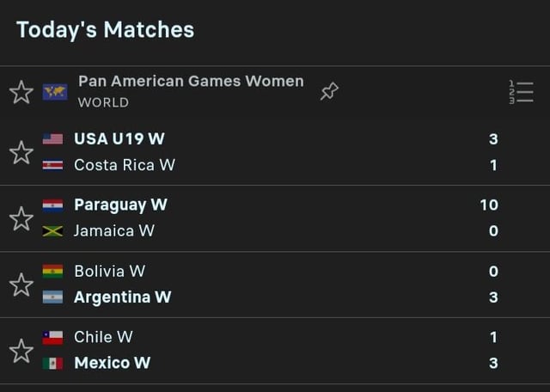The height and width of the screenshot is (392, 550).
Task: Star the Bolivia W vs Argentina W match
Action: point(21,285)
